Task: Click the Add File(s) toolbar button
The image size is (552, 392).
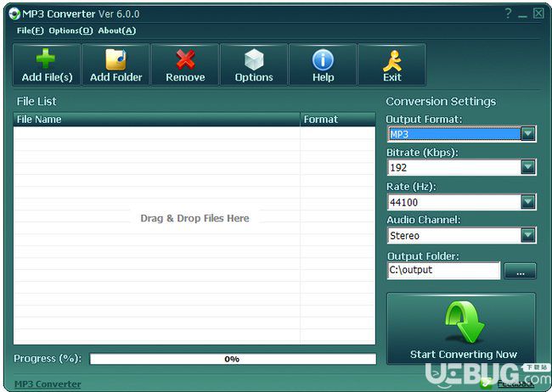Action: tap(47, 64)
